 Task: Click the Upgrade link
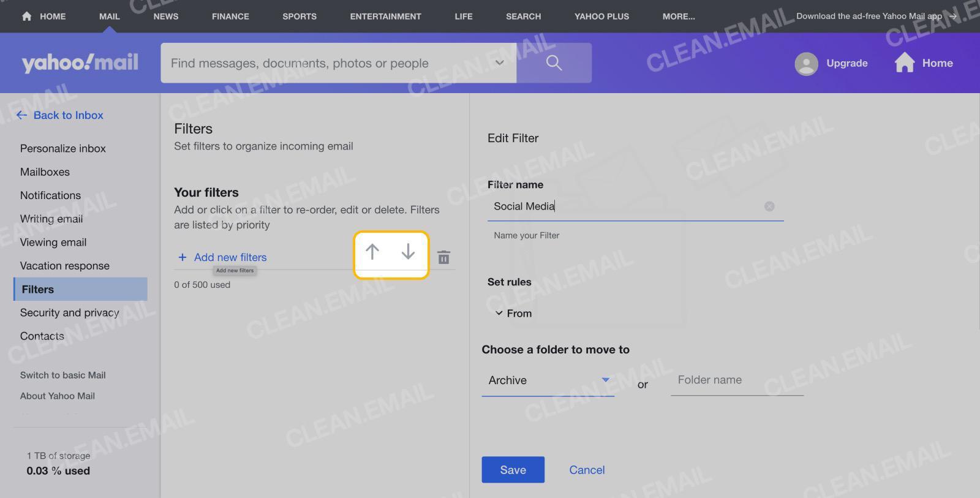[x=847, y=63]
